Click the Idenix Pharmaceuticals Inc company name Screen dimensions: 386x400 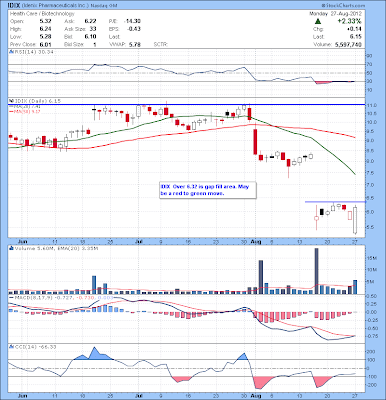pos(54,6)
